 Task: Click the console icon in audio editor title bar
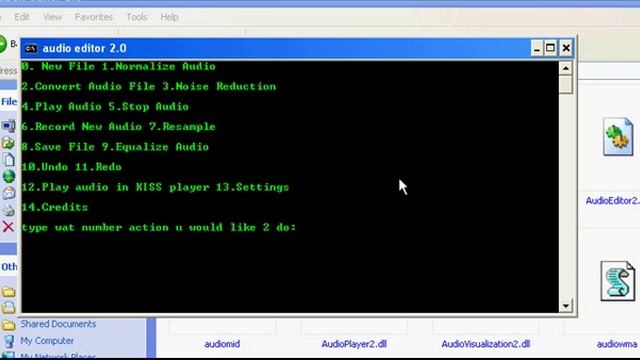click(31, 49)
